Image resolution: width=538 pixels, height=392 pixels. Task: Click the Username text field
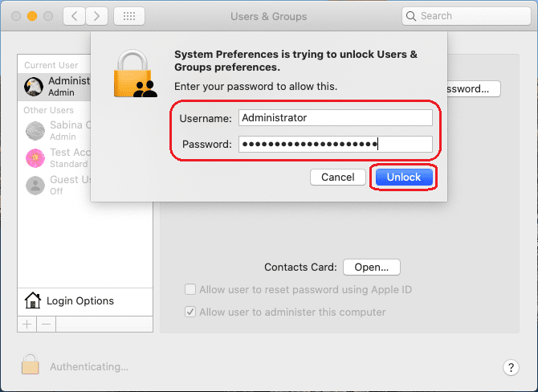click(x=335, y=117)
